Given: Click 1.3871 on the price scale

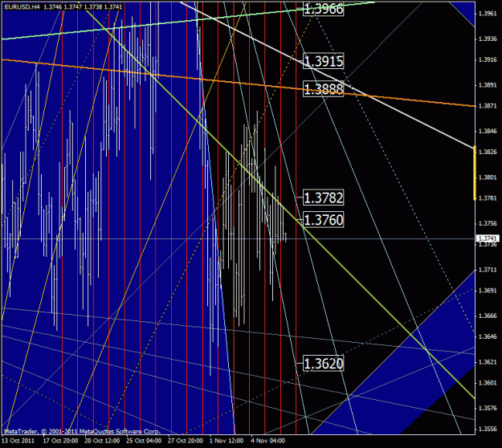Looking at the screenshot, I should coord(488,106).
